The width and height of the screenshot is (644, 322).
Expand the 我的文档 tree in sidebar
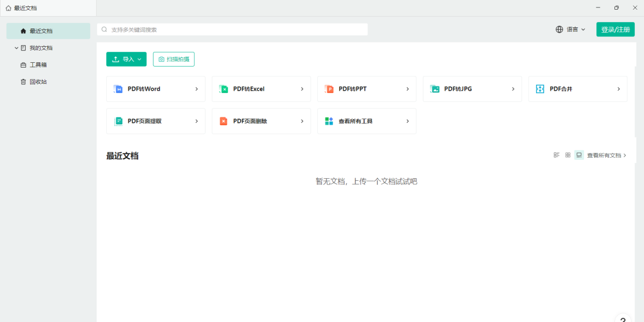pos(17,48)
